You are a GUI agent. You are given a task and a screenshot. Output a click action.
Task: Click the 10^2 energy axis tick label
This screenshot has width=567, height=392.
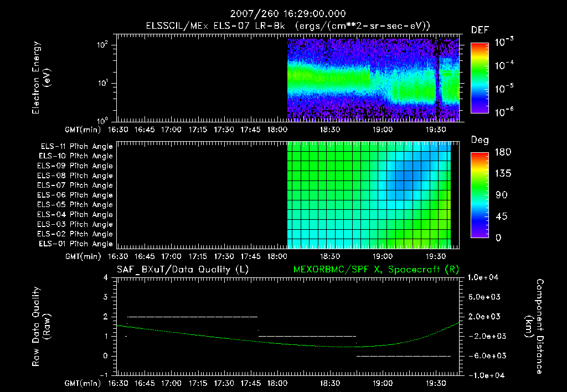[x=102, y=45]
